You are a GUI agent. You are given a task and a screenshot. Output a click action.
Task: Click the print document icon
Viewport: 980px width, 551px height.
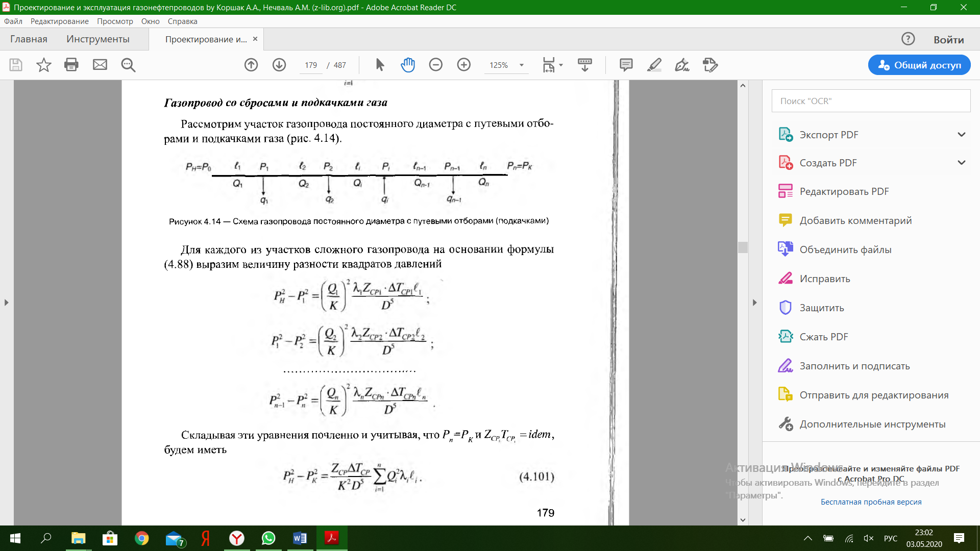[71, 65]
